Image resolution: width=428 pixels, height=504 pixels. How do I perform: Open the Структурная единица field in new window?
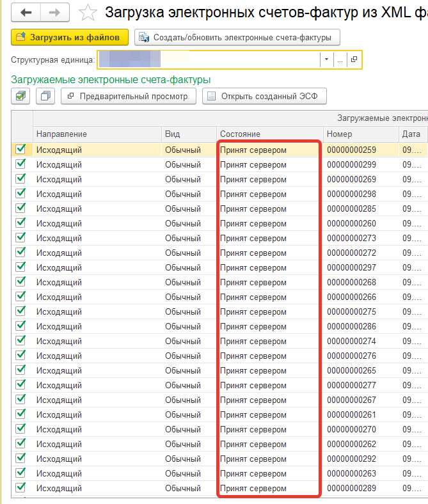pos(354,59)
